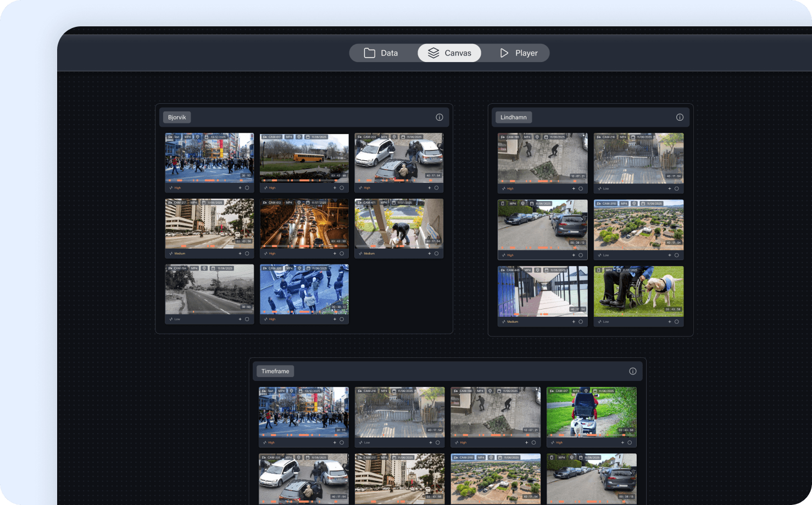Click timeline bar on Bjorvik school bus clip
Screen dimensions: 812x505
(304, 180)
